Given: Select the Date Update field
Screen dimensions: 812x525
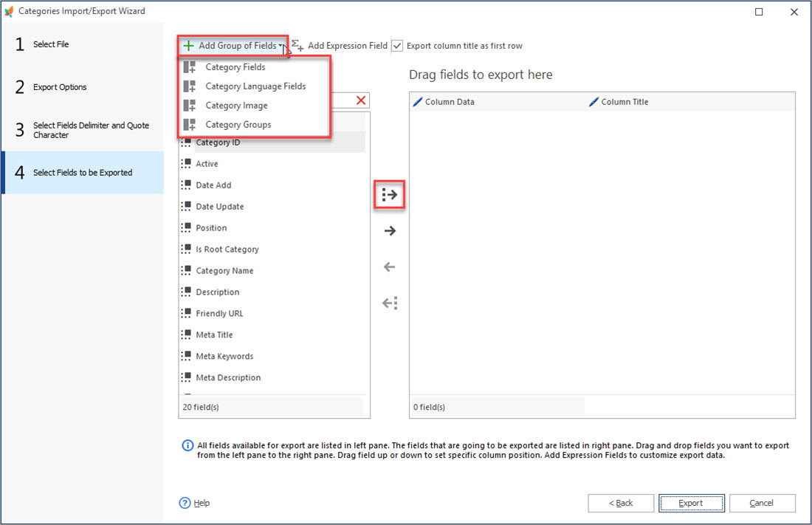Looking at the screenshot, I should pyautogui.click(x=272, y=206).
